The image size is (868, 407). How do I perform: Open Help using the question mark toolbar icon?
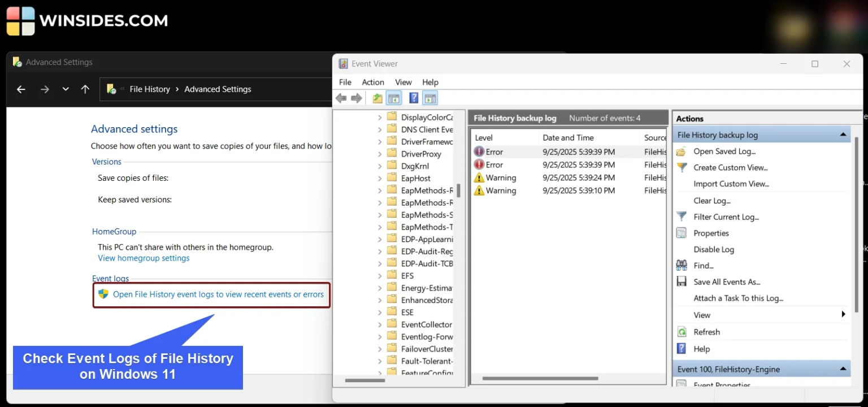tap(413, 98)
